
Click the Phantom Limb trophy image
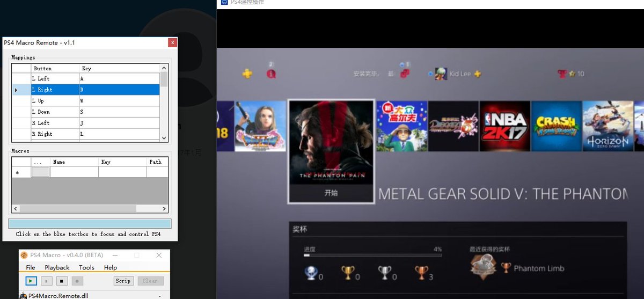[482, 267]
